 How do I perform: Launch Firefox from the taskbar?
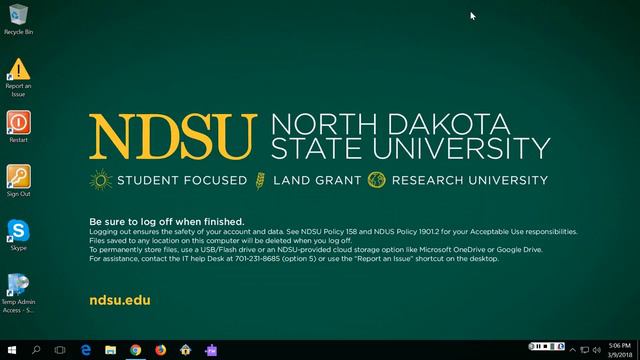coord(161,350)
